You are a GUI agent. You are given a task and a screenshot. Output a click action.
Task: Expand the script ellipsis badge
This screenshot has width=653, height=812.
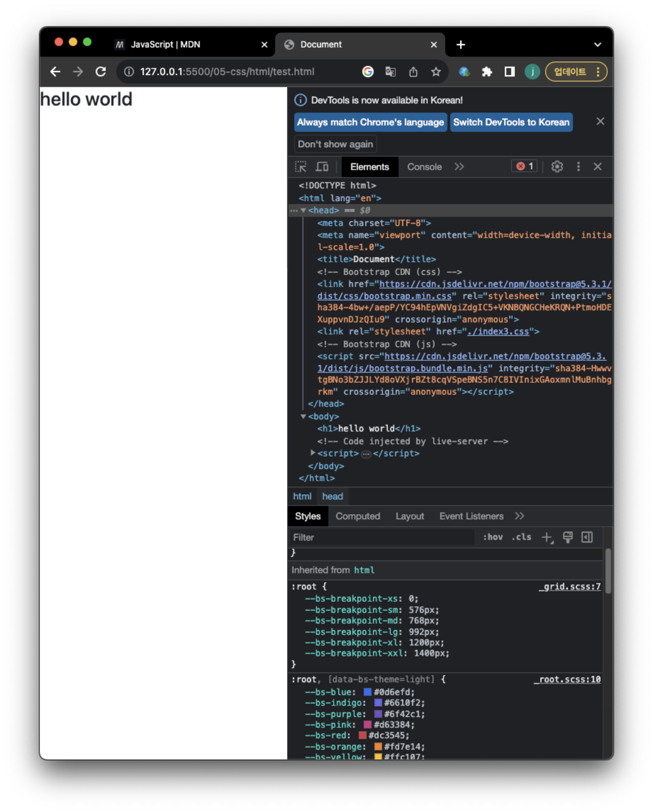coord(365,454)
